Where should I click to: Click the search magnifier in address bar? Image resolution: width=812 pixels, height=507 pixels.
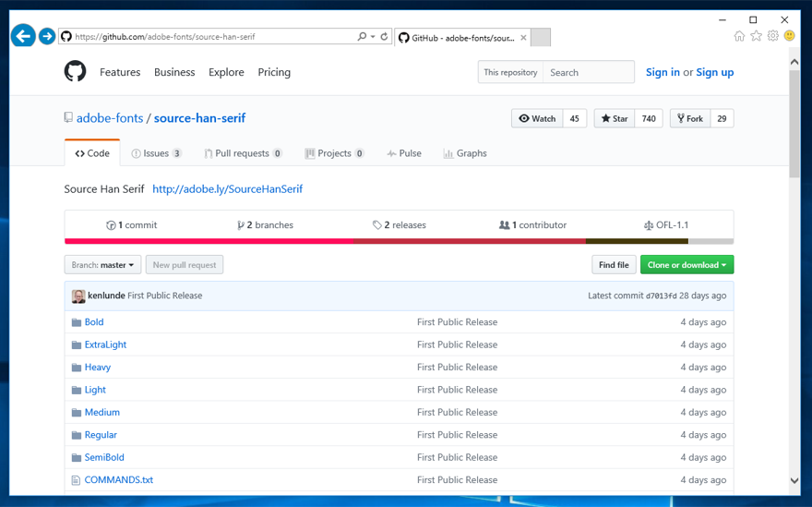[x=362, y=36]
